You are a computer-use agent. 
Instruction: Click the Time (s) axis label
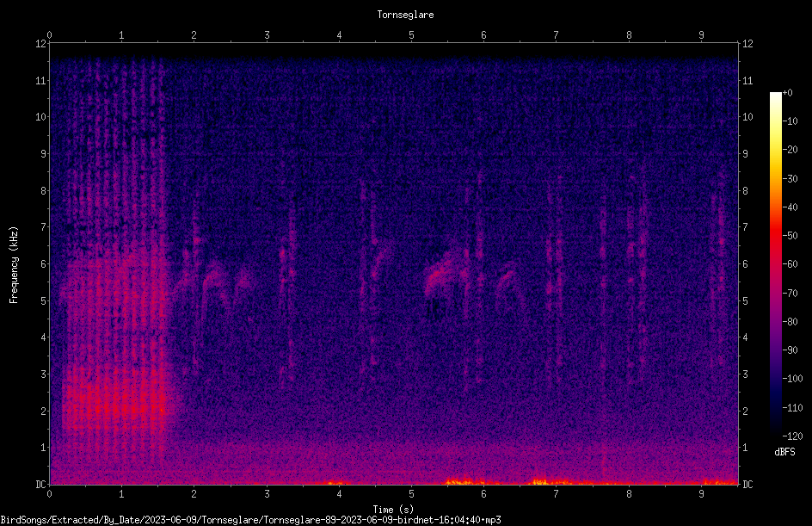point(393,510)
